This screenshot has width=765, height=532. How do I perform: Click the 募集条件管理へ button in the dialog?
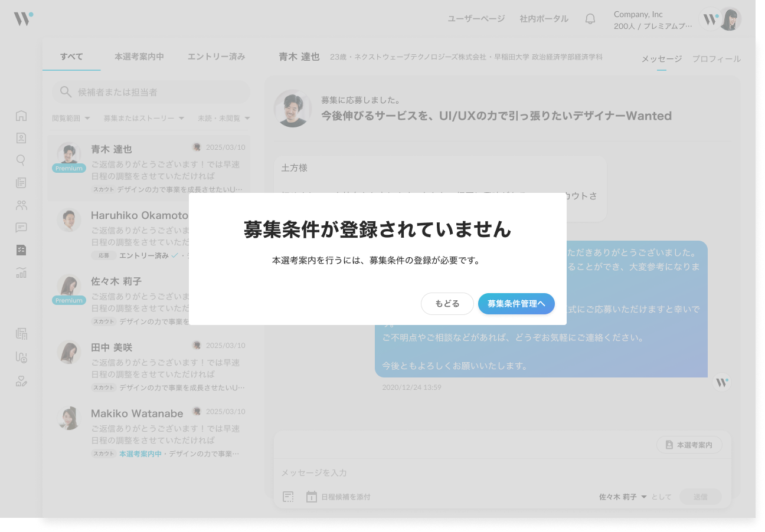(516, 303)
